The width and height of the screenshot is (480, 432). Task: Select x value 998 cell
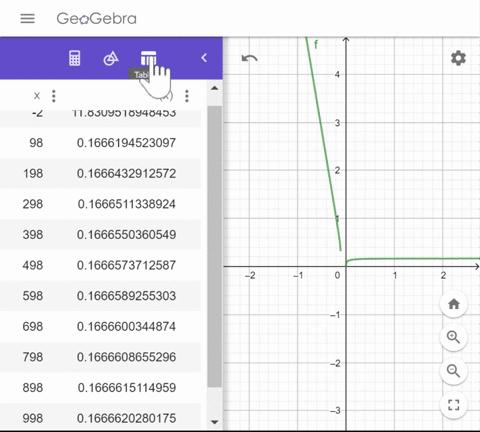[x=33, y=418]
